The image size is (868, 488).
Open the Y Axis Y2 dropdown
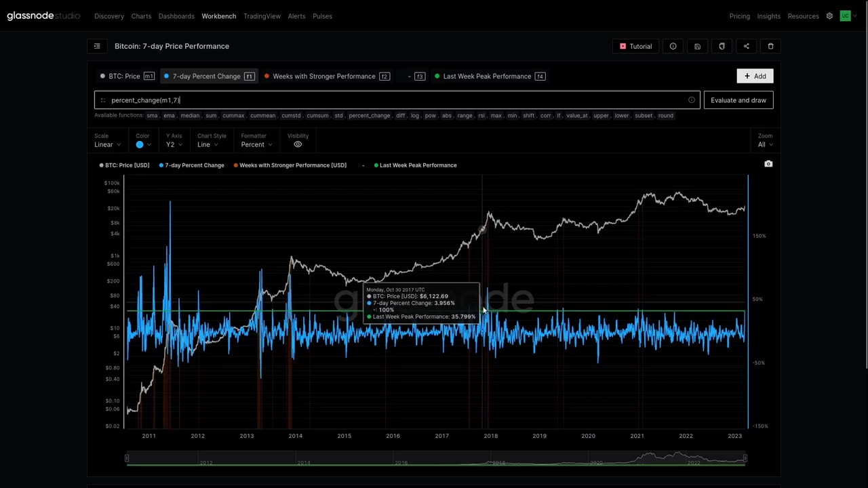pos(174,144)
